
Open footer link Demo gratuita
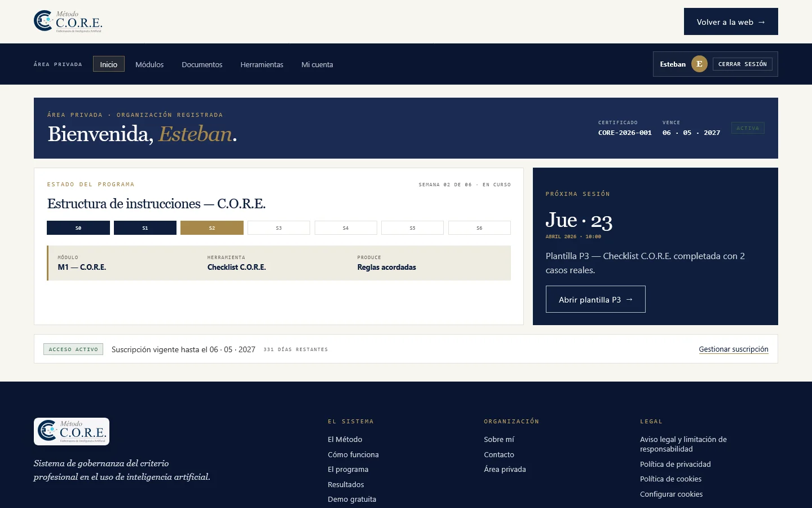(352, 499)
